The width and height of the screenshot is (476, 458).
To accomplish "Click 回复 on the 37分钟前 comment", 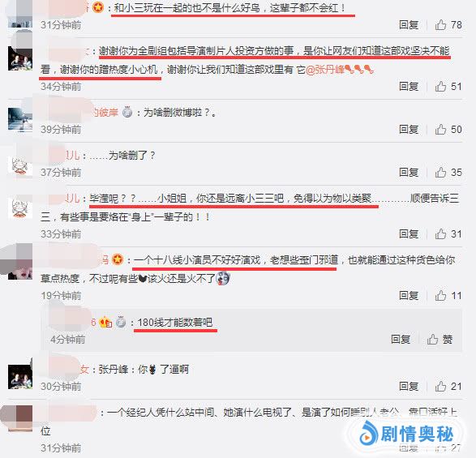I will point(409,173).
